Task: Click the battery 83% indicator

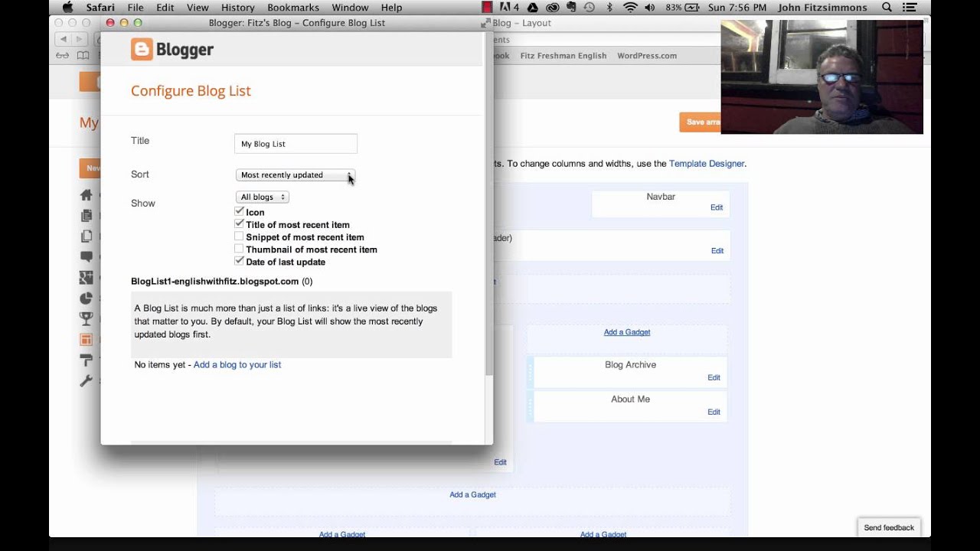Action: [684, 8]
